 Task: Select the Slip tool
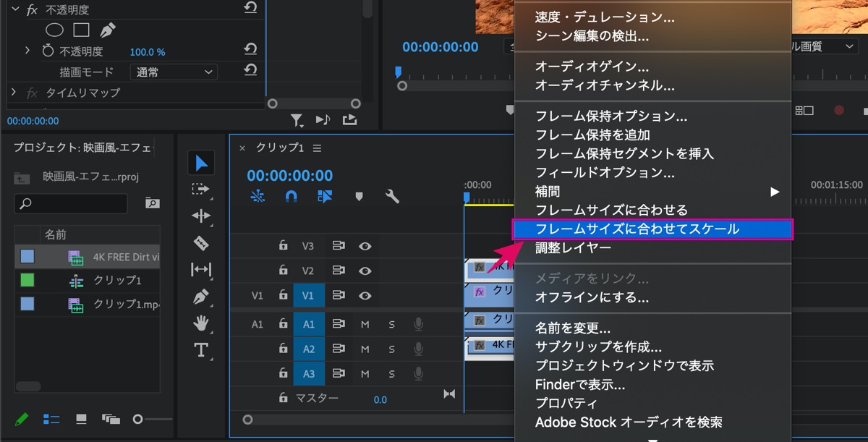click(200, 270)
